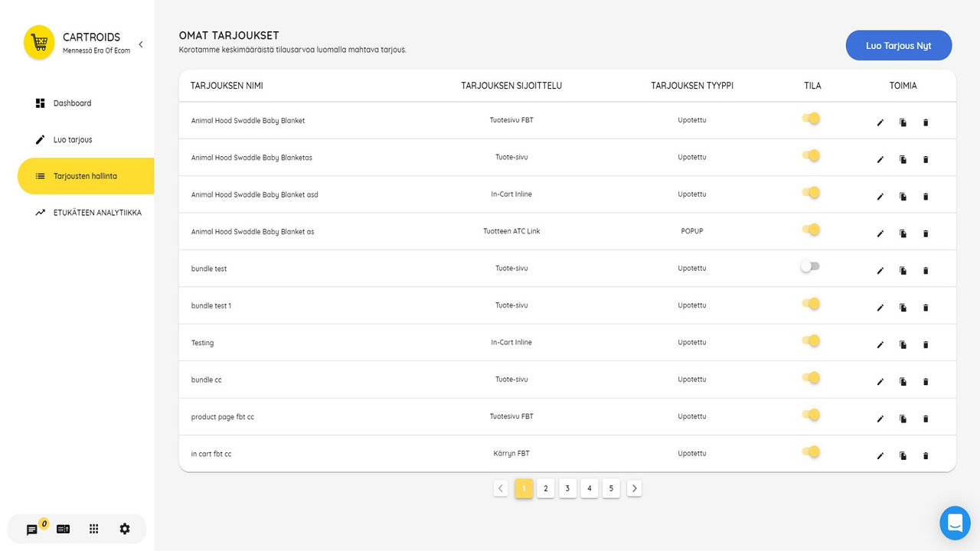Open the settings gear icon

[125, 529]
